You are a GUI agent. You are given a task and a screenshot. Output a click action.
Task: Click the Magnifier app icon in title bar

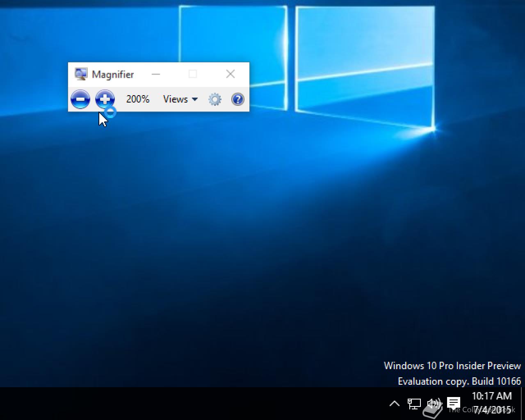pyautogui.click(x=81, y=74)
